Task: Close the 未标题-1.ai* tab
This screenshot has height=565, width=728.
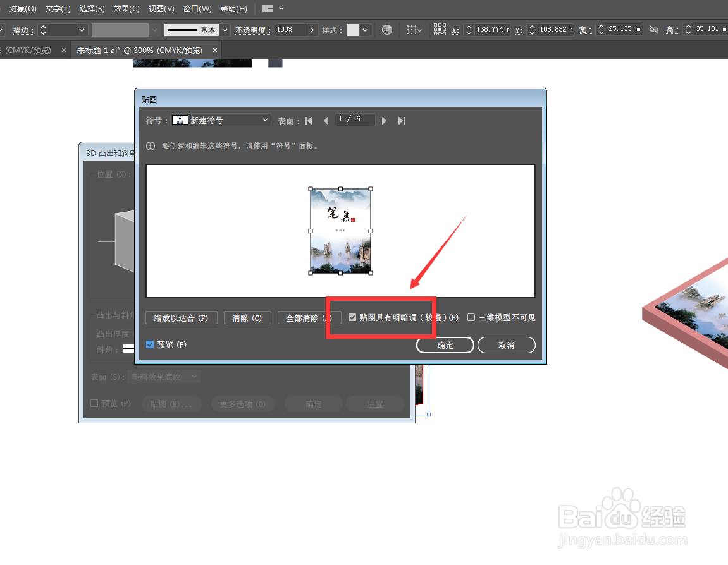Action: pyautogui.click(x=215, y=50)
